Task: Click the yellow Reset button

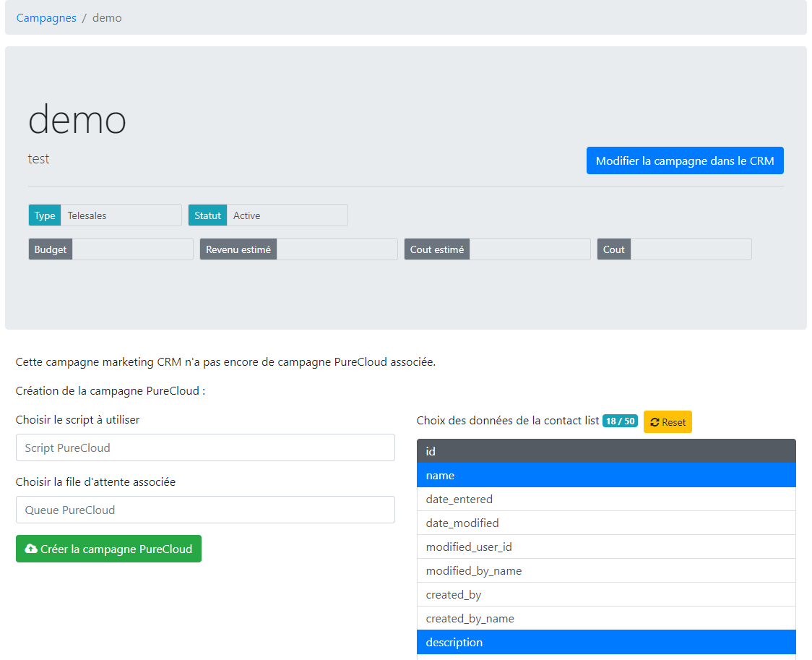Action: 668,422
